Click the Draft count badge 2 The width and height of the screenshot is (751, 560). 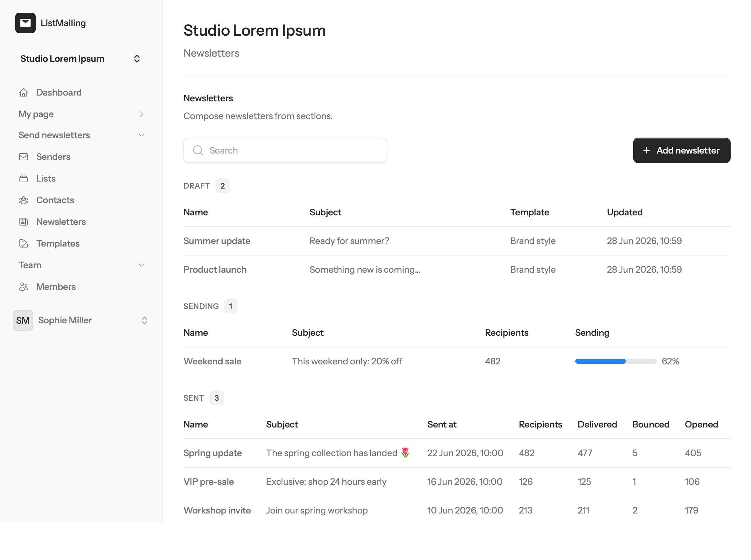223,186
